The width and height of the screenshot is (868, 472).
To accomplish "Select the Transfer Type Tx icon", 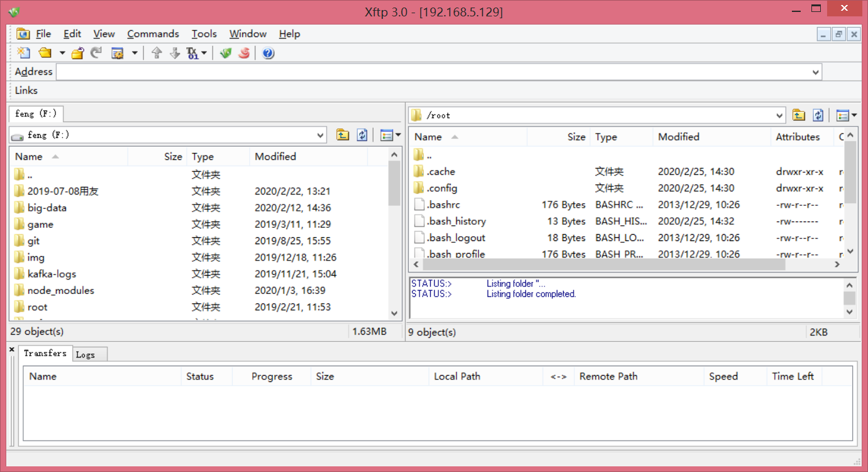I will tap(192, 53).
